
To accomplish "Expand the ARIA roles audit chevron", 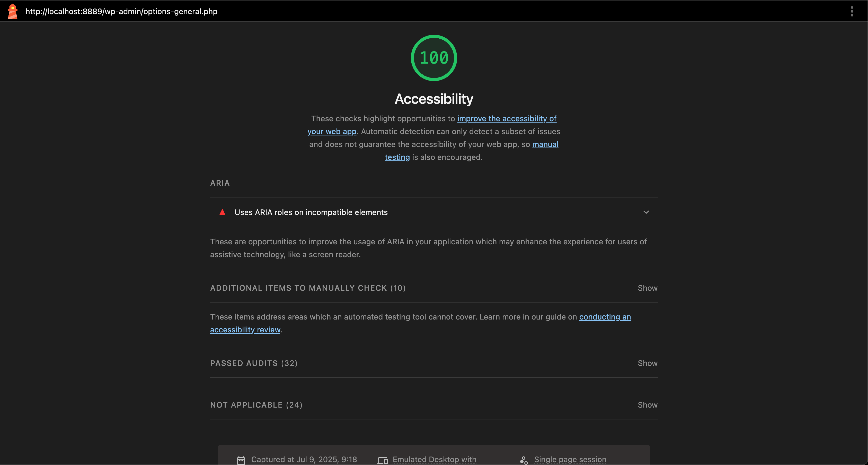I will (646, 212).
